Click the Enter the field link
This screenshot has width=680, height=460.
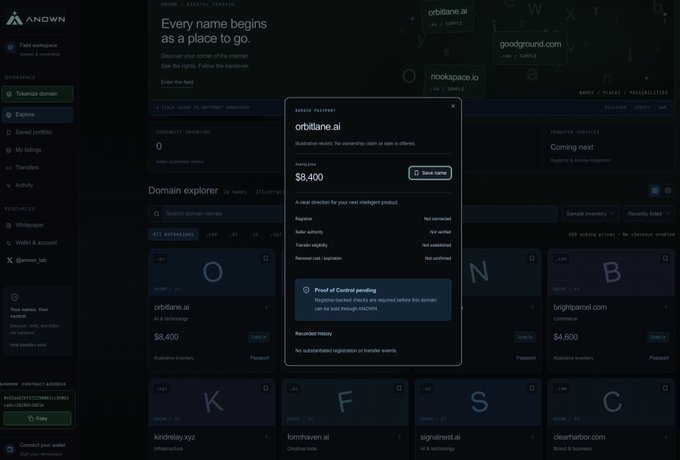click(x=177, y=82)
